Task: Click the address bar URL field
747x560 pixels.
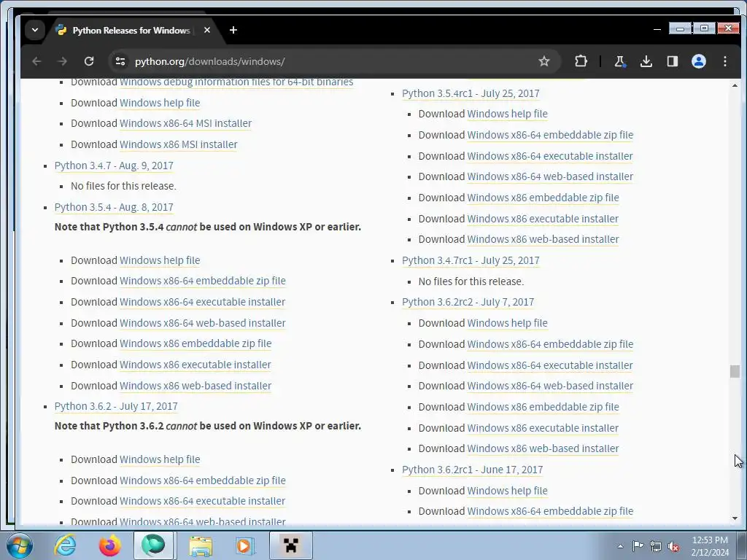Action: click(x=333, y=61)
